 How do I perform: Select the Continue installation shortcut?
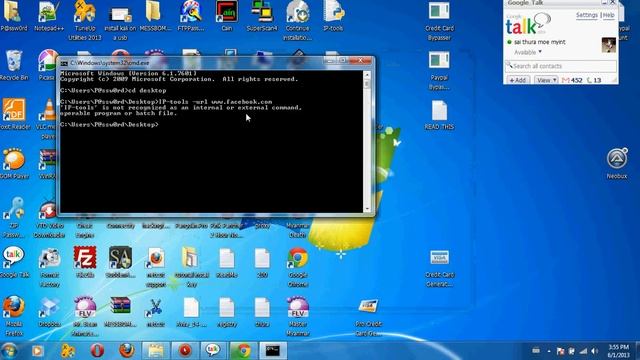click(298, 20)
